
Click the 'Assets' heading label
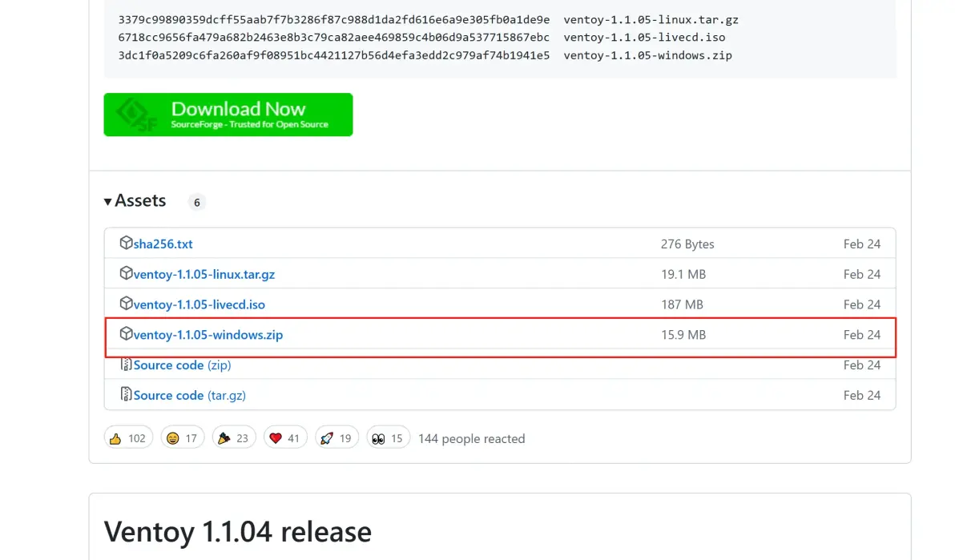click(x=140, y=200)
